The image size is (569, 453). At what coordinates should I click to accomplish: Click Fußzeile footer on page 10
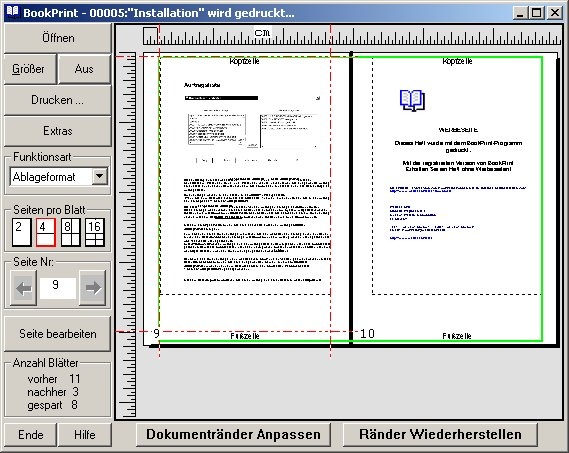457,336
